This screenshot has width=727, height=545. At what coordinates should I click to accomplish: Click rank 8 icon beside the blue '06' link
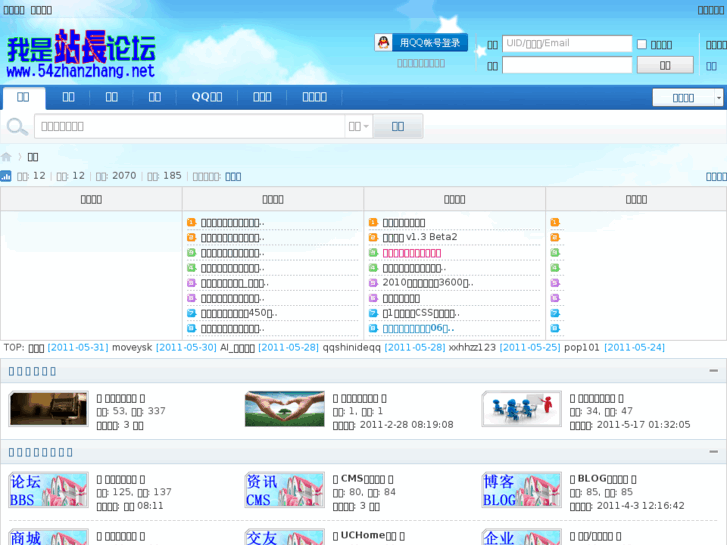pyautogui.click(x=373, y=328)
